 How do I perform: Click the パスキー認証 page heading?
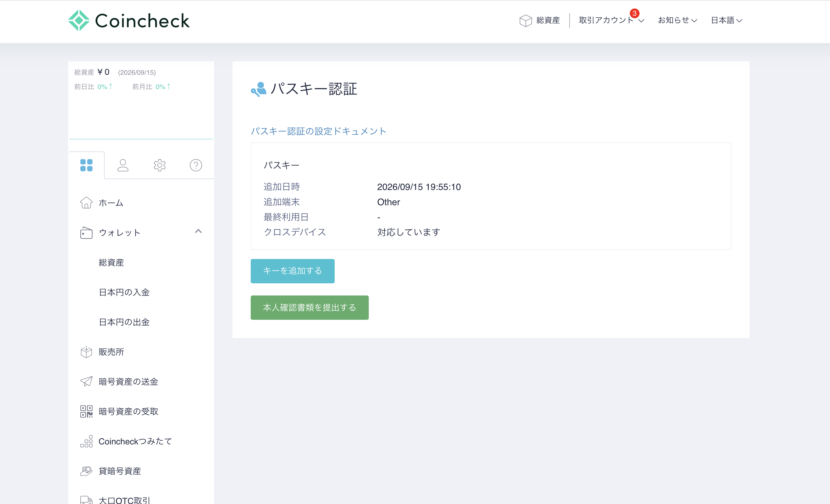(x=314, y=89)
